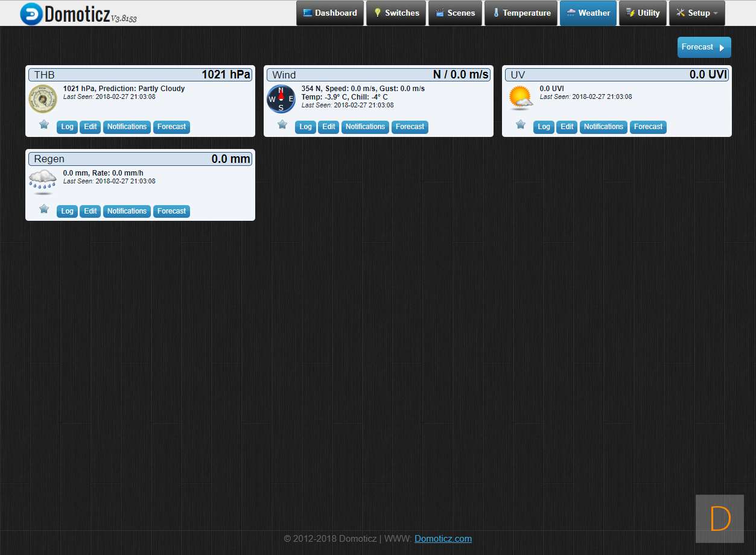Toggle favorite star on THB card
Image resolution: width=756 pixels, height=555 pixels.
44,125
